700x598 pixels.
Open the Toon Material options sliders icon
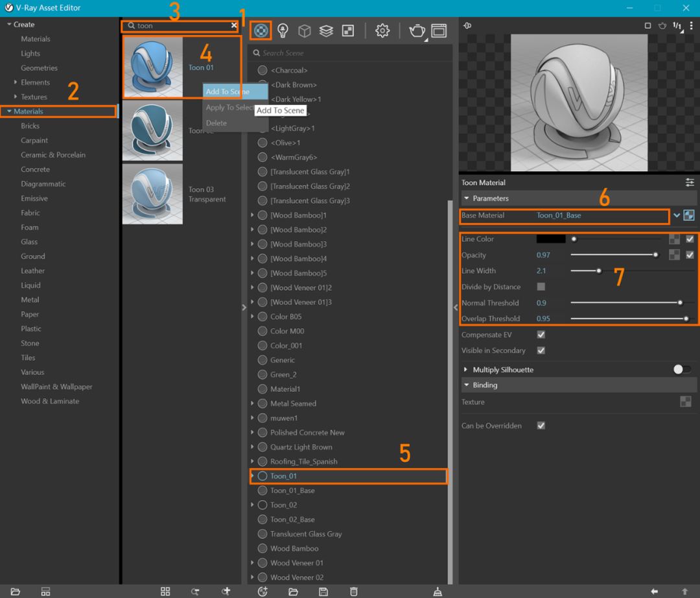[690, 182]
